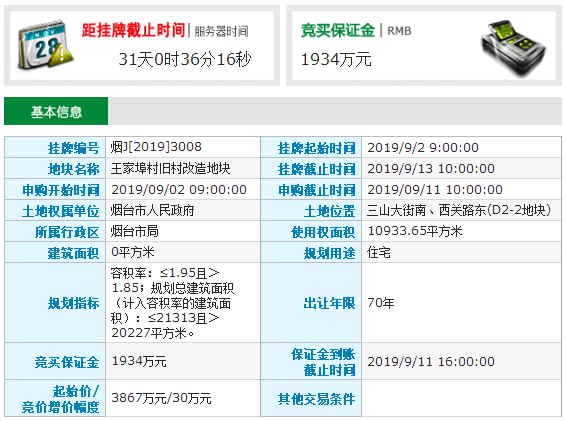Image resolution: width=565 pixels, height=421 pixels.
Task: Click the 容积率 planning indicator text
Action: click(x=172, y=303)
